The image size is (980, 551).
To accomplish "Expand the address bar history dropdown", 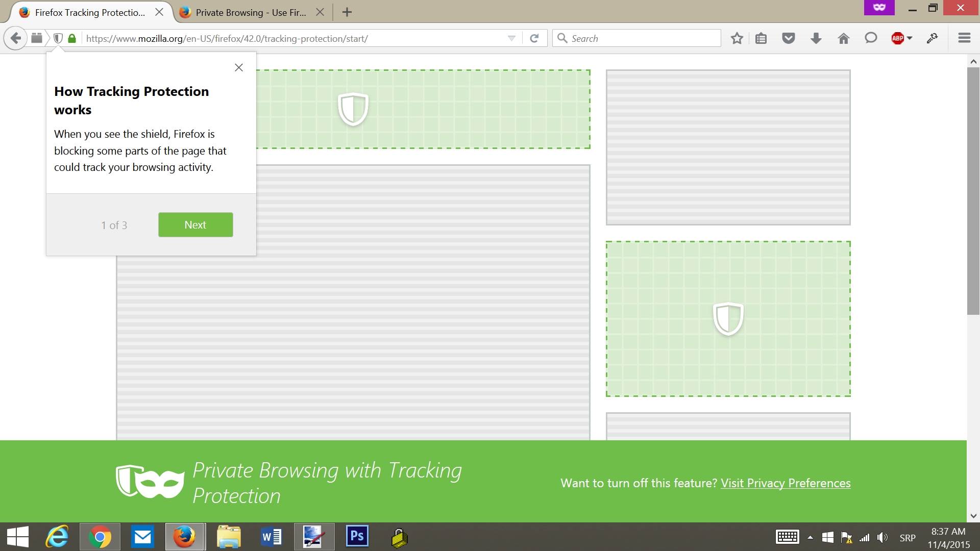I will click(x=511, y=38).
